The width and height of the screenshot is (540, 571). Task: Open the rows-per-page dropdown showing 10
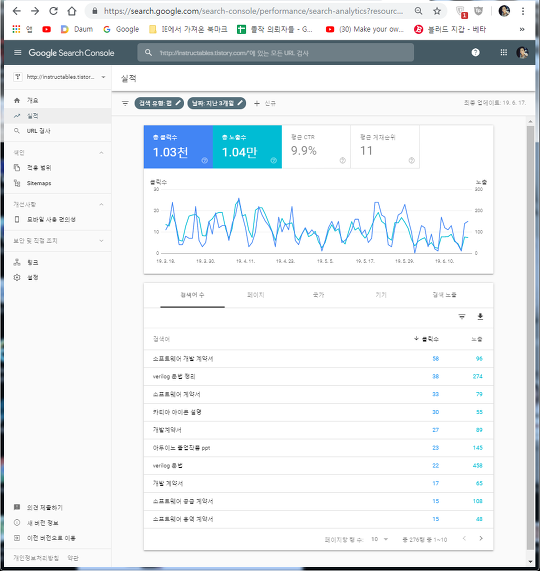[379, 539]
